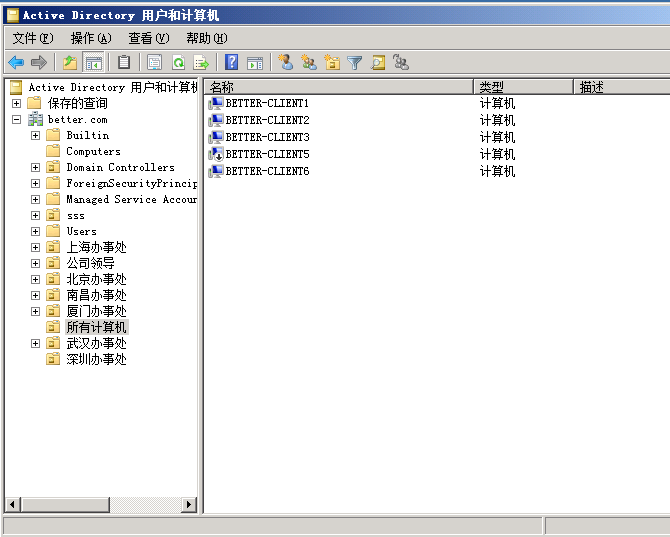Expand the Builtin container
The image size is (670, 537).
point(35,135)
